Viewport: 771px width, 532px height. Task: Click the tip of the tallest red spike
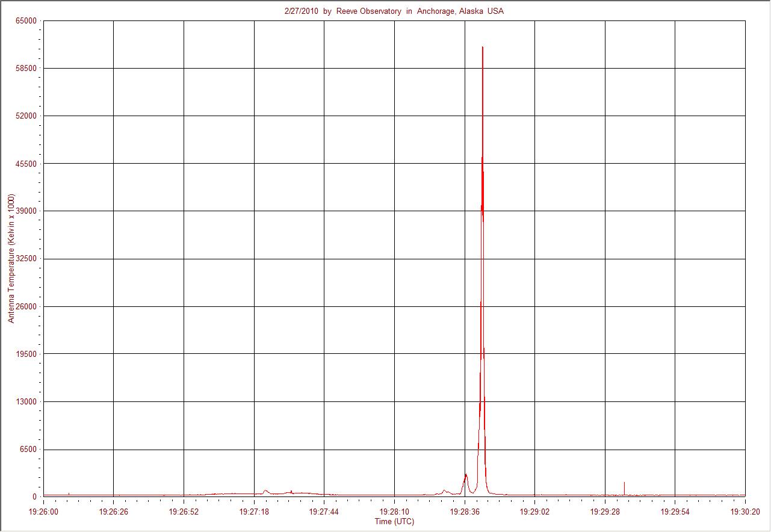click(x=483, y=47)
